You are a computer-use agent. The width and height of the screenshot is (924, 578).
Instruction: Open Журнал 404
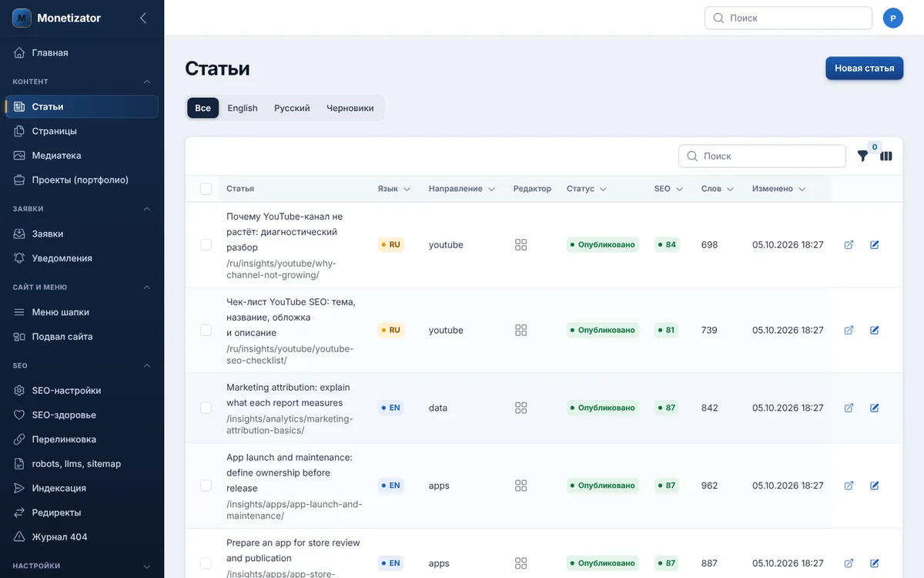[x=82, y=537]
